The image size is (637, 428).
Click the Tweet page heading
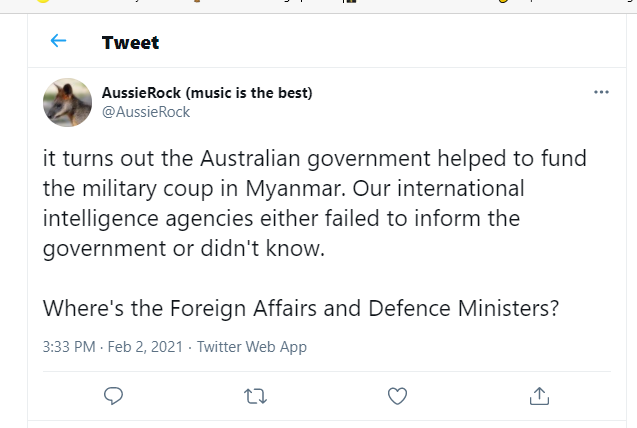[x=130, y=42]
